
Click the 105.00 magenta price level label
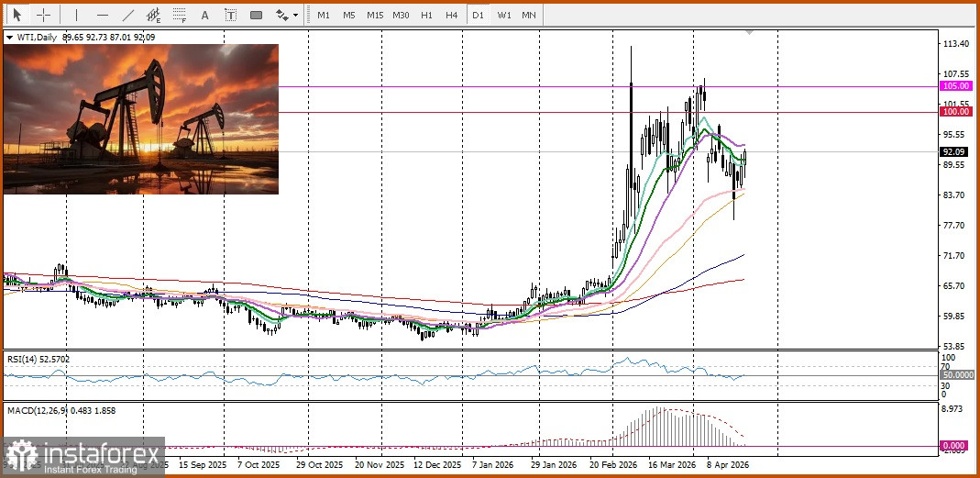tap(956, 85)
